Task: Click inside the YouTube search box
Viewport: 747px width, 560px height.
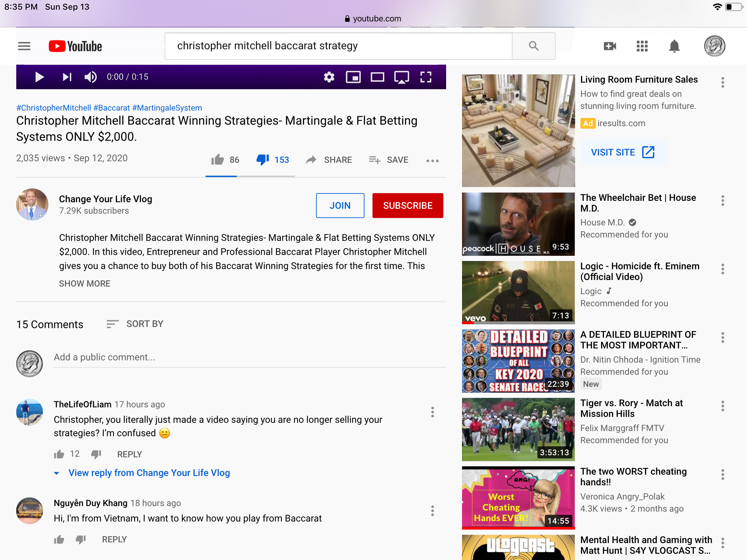Action: pyautogui.click(x=338, y=46)
